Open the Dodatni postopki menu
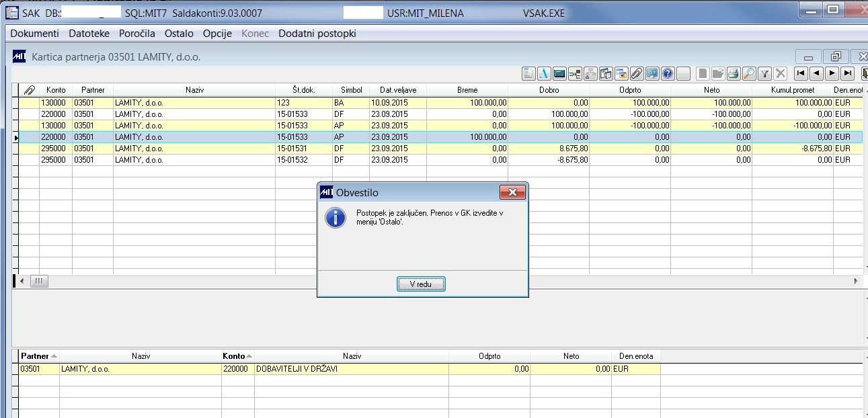868x418 pixels. tap(317, 34)
